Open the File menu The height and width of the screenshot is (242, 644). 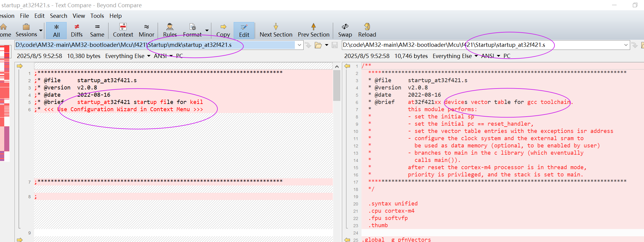(x=24, y=16)
